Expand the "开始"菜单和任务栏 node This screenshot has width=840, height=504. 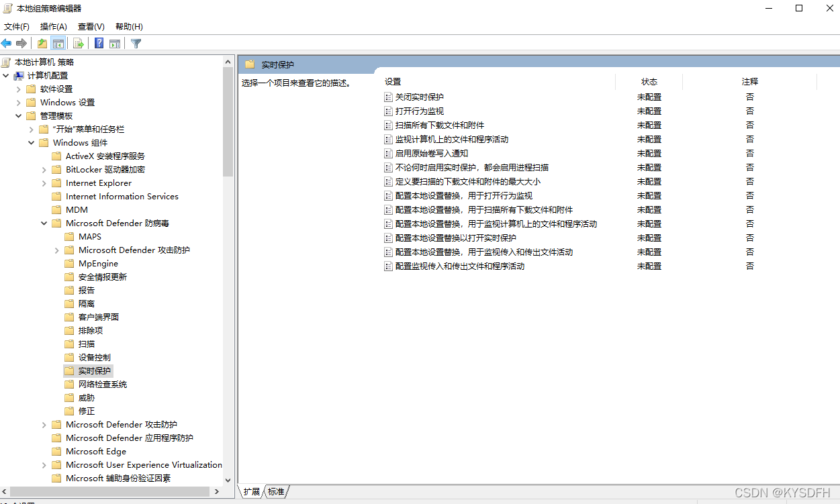tap(32, 130)
